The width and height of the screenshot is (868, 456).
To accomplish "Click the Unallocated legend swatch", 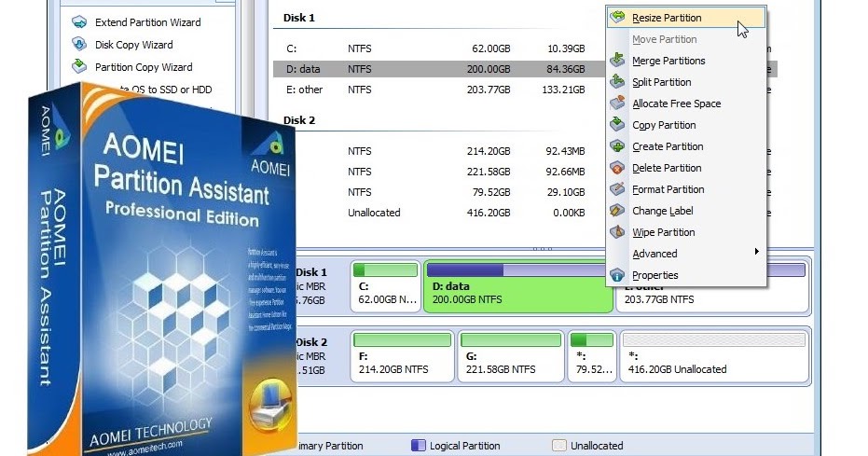I will point(559,446).
